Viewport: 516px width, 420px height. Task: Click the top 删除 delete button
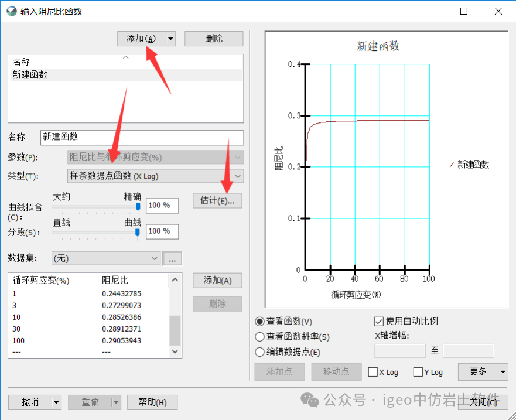point(214,38)
